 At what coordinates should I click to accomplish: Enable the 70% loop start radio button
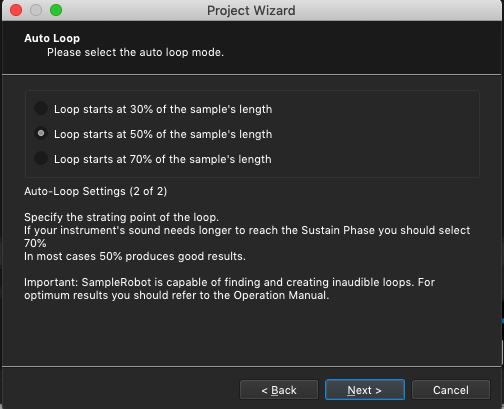[x=41, y=158]
